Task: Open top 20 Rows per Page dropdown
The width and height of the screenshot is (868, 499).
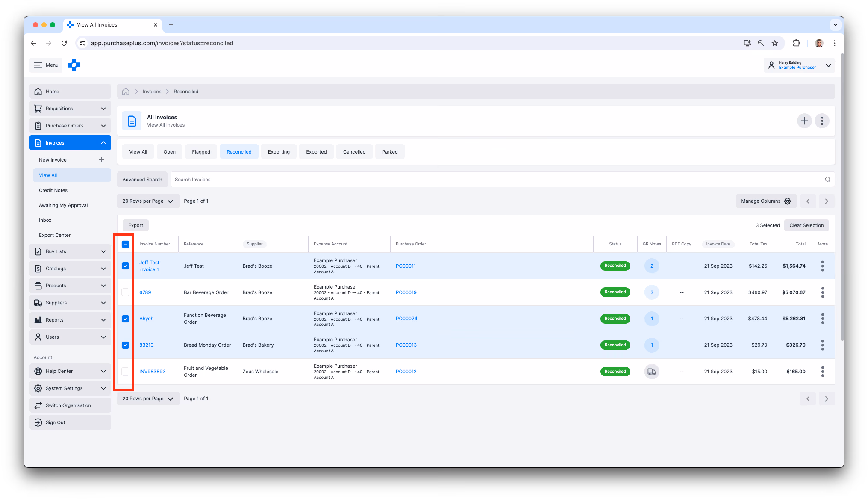Action: point(148,201)
